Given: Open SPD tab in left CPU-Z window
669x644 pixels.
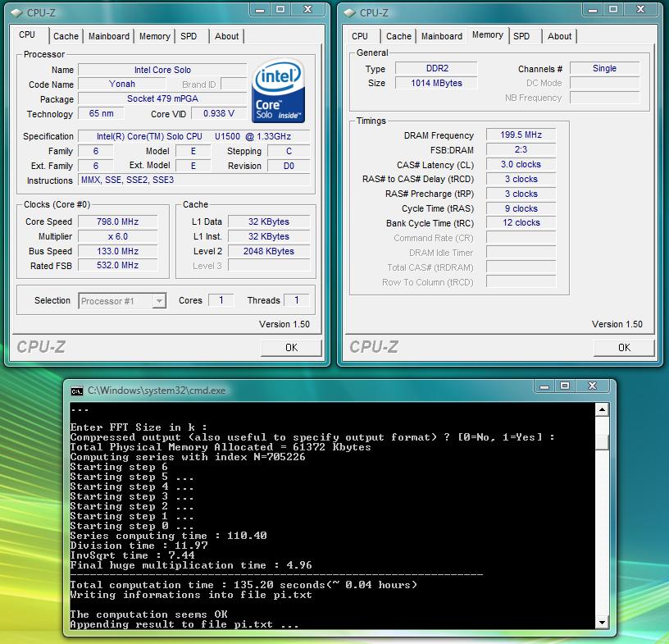Looking at the screenshot, I should [x=189, y=36].
